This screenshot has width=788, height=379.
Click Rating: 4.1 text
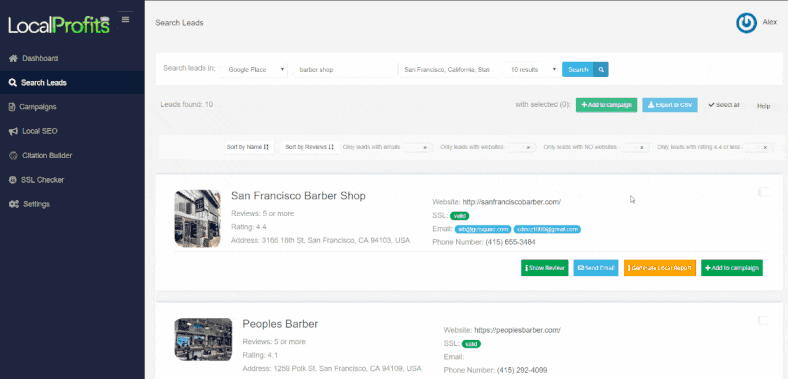click(260, 355)
